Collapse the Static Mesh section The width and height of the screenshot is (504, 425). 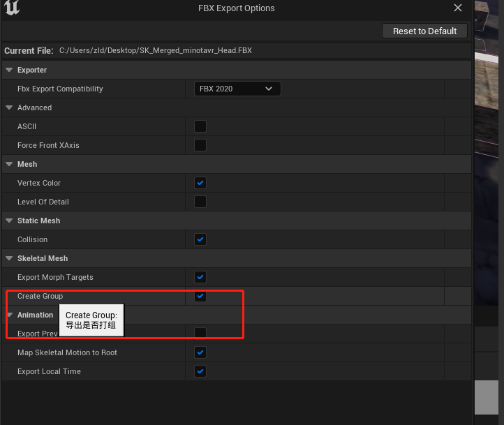click(9, 221)
